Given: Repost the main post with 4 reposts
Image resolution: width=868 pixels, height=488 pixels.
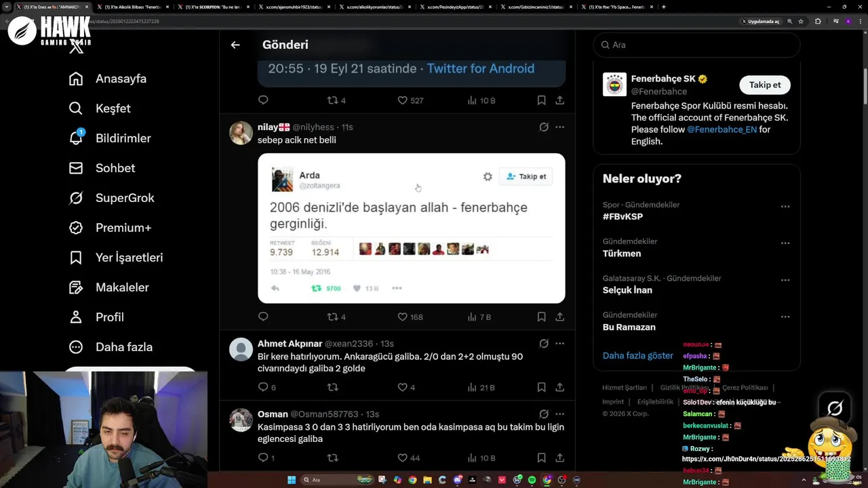Looking at the screenshot, I should [x=336, y=100].
